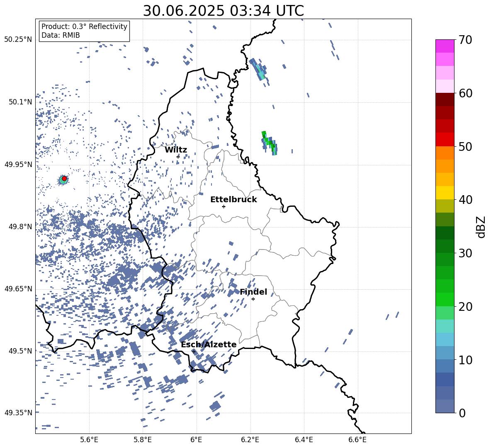Click the Product: 0.3° Reflectivity label

pos(84,27)
